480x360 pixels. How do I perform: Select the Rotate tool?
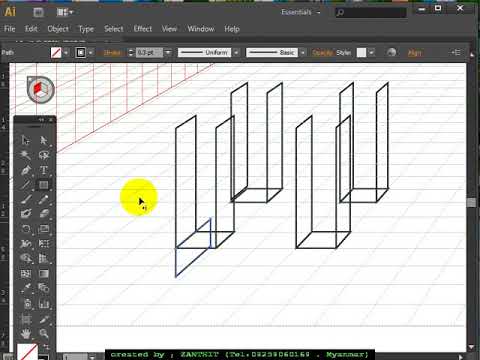[x=26, y=229]
